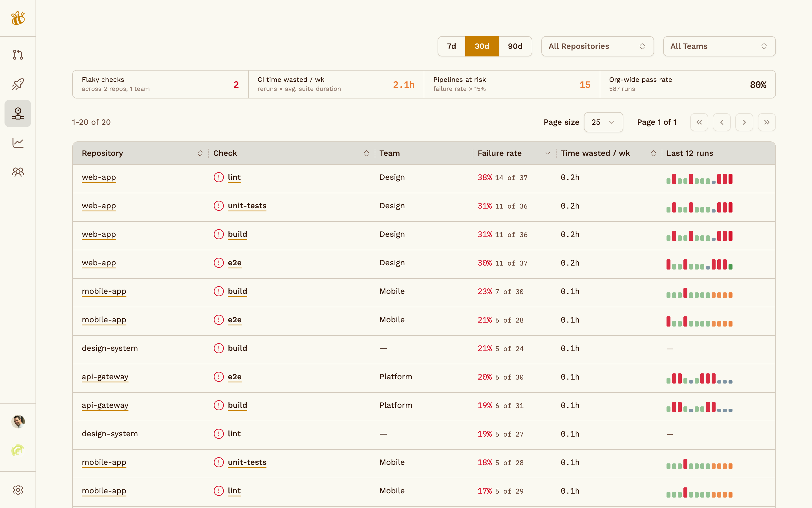Click 'design-system' in the 21% build row

(110, 348)
